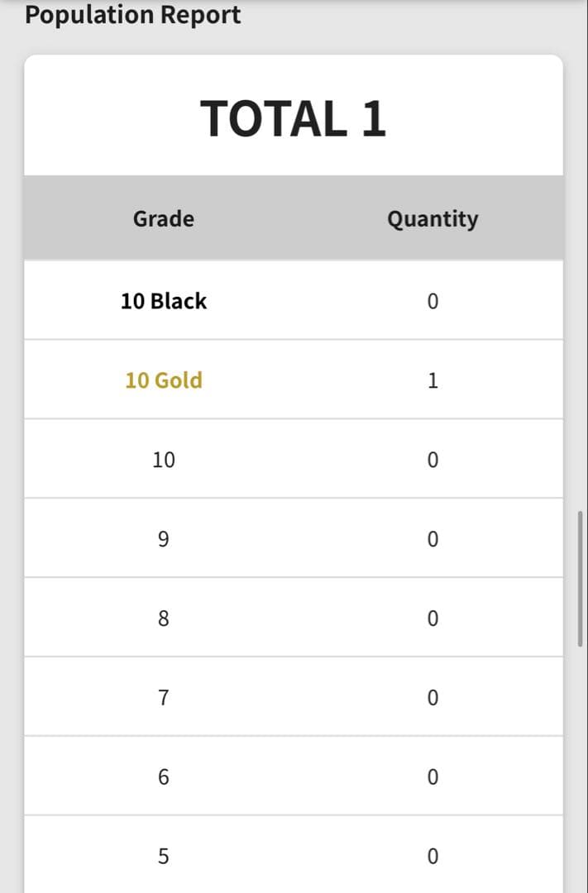The image size is (588, 893).
Task: Select the Grade column header
Action: pyautogui.click(x=164, y=218)
